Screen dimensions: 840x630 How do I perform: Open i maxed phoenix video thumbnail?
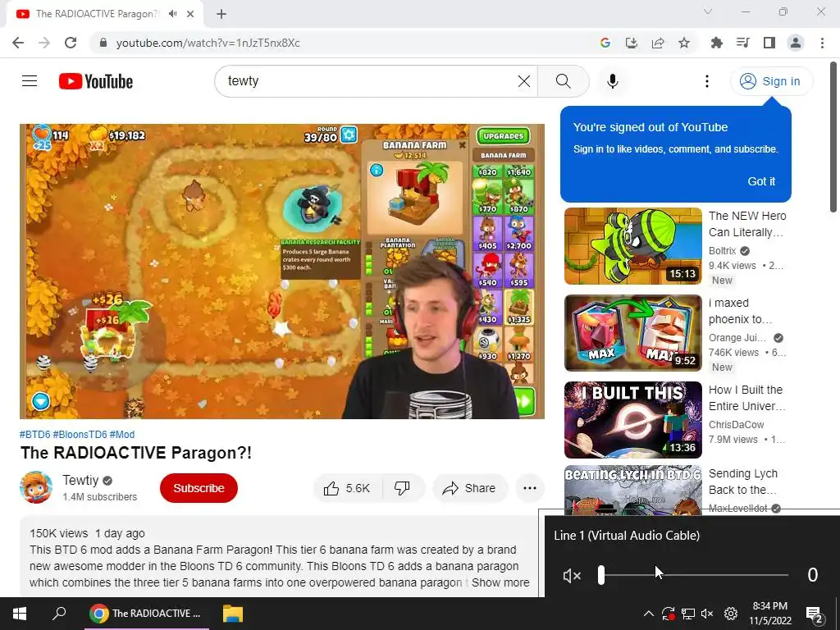632,333
